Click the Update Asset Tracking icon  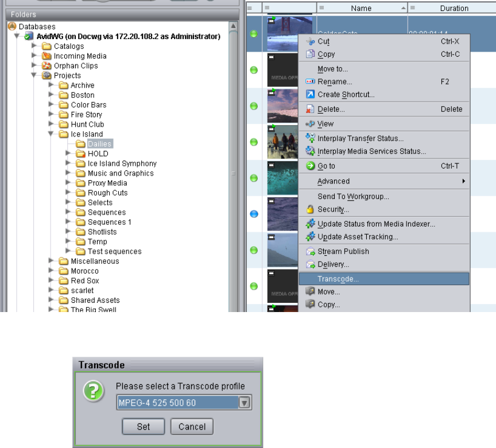tap(311, 236)
